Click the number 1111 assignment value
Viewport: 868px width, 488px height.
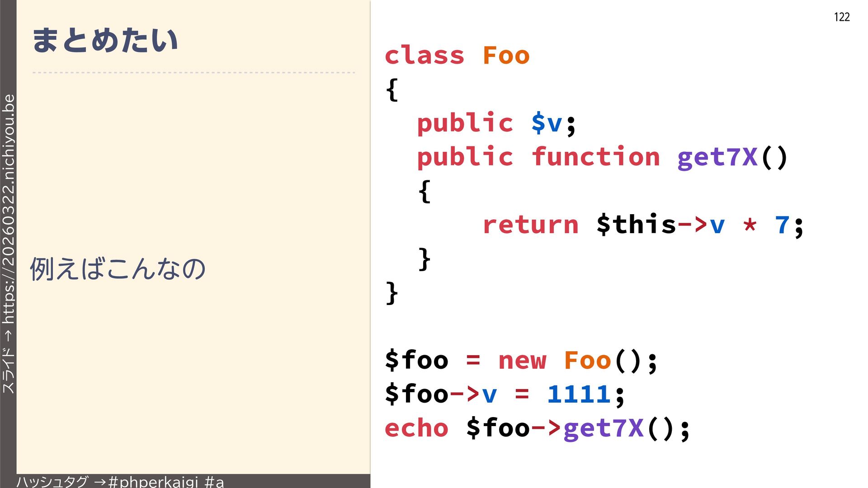(x=579, y=394)
